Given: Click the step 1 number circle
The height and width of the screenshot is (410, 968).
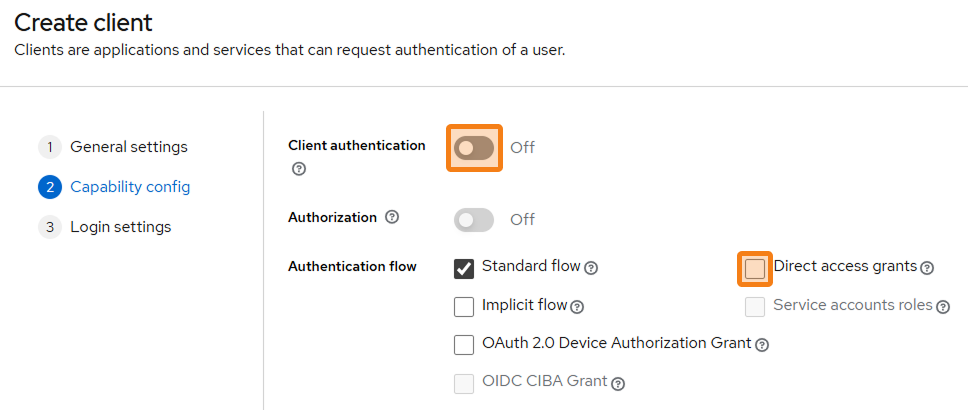Looking at the screenshot, I should (x=49, y=147).
